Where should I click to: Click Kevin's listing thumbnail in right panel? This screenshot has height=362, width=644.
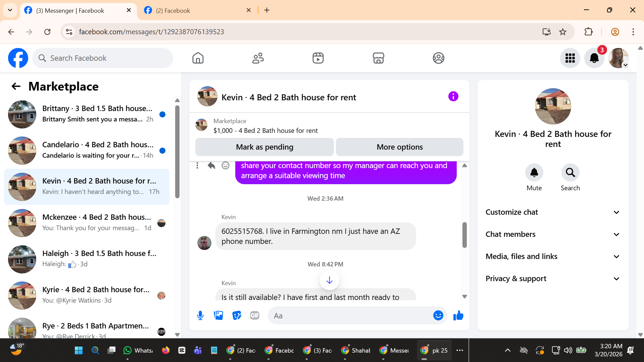pyautogui.click(x=553, y=106)
